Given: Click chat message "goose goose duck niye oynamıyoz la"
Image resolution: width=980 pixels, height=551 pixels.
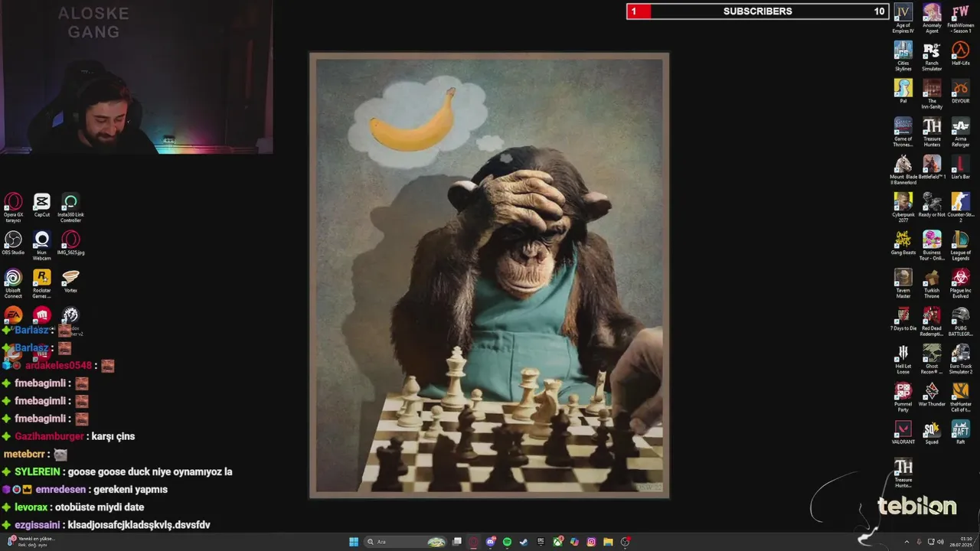Looking at the screenshot, I should tap(149, 472).
